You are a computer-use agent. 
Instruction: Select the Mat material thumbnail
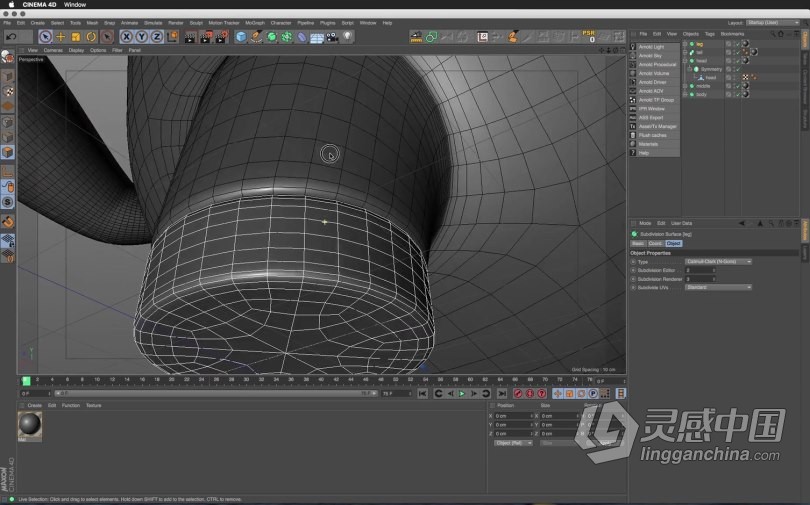click(x=29, y=424)
